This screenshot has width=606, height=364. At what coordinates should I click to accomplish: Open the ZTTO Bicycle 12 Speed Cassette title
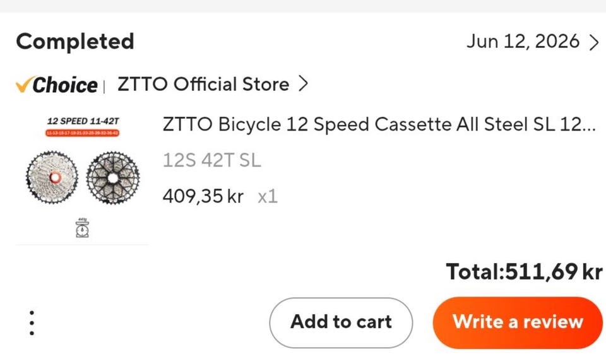(379, 124)
